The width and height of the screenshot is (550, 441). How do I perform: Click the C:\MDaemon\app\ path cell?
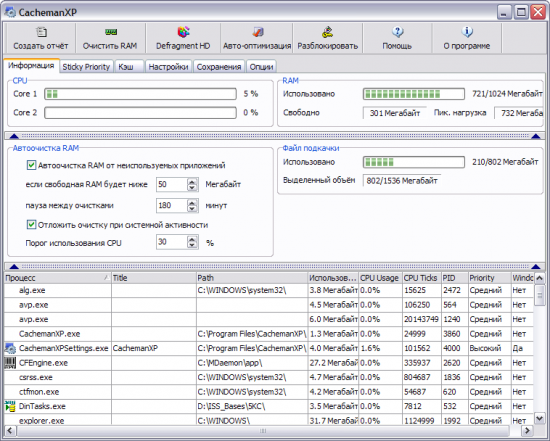pos(252,363)
